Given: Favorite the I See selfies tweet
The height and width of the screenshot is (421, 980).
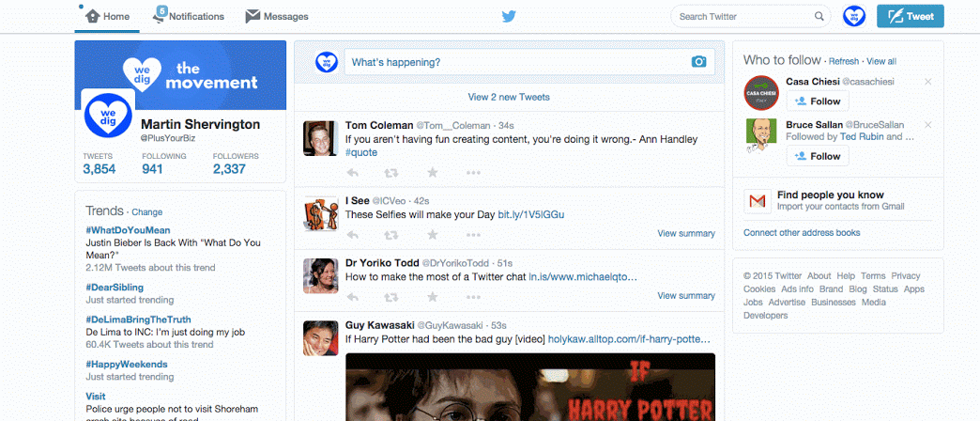Looking at the screenshot, I should 432,235.
